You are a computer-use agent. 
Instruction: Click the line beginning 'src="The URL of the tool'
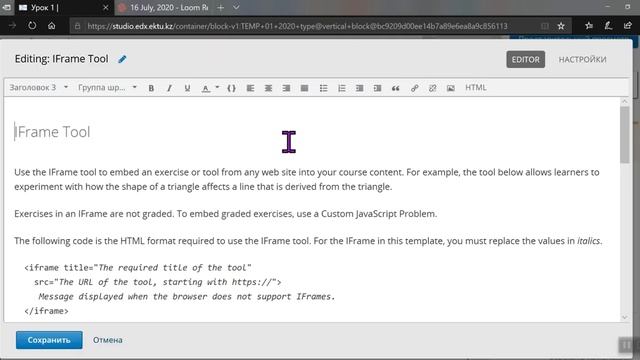(x=158, y=282)
